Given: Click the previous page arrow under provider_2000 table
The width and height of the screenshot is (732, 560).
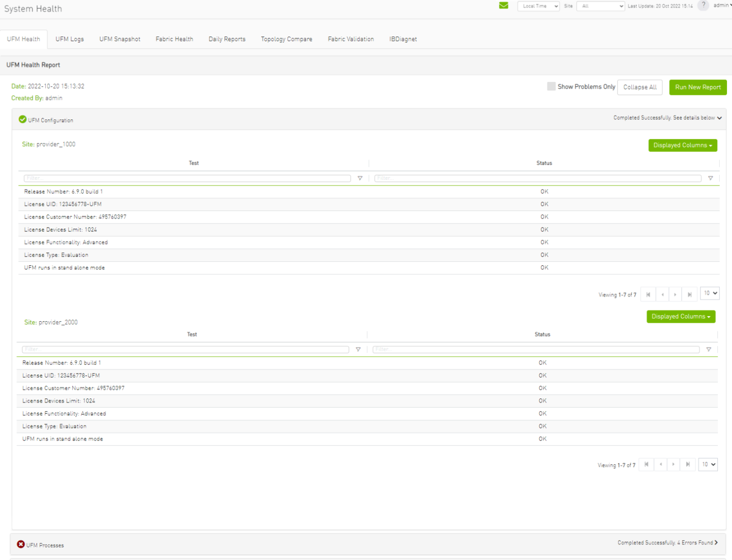Looking at the screenshot, I should [x=660, y=464].
